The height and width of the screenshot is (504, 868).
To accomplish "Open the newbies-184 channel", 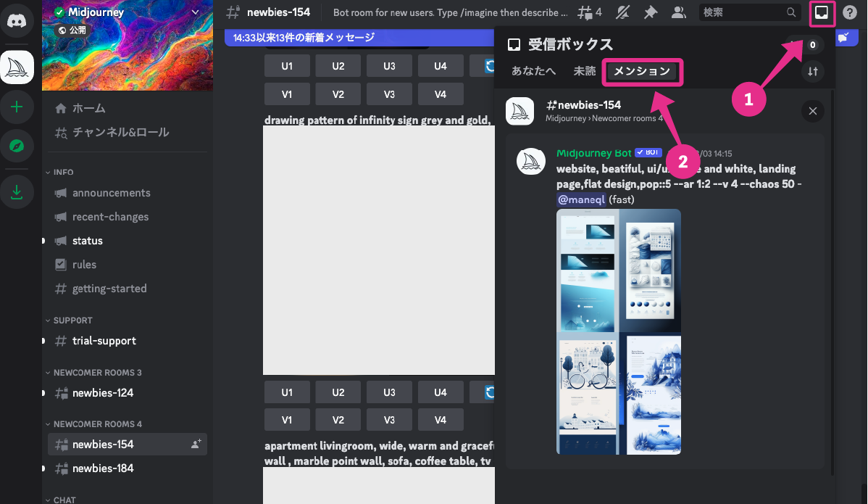I will 128,468.
